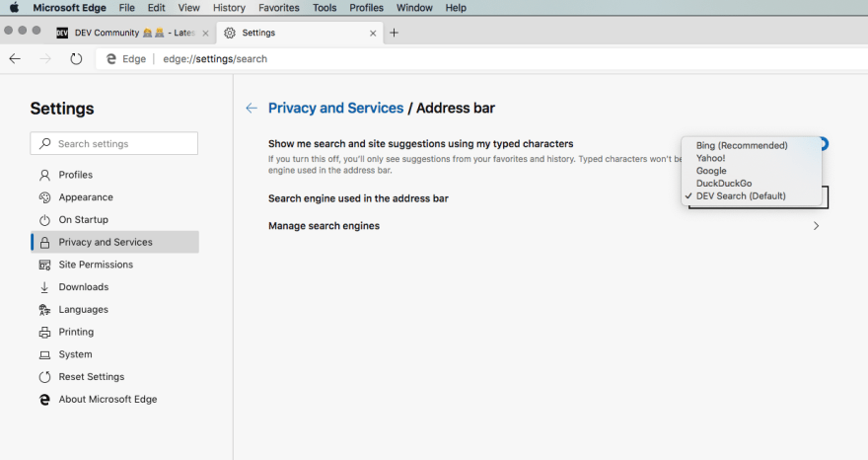
Task: Click the Downloads arrow icon
Action: pos(44,287)
